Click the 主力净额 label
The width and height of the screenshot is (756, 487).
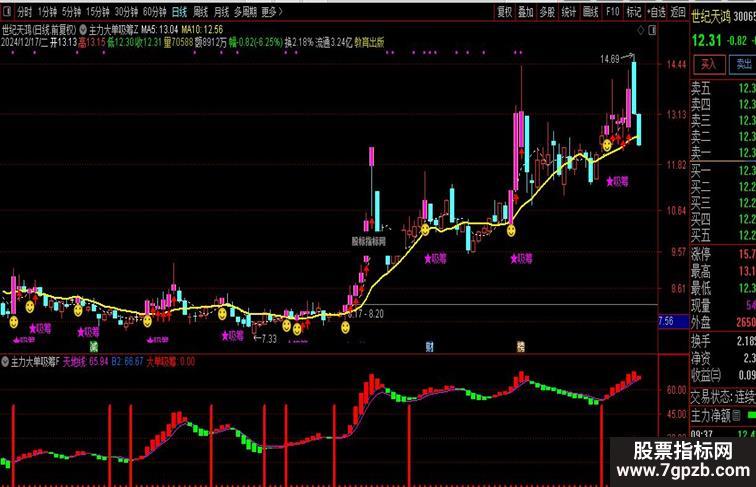click(x=711, y=416)
